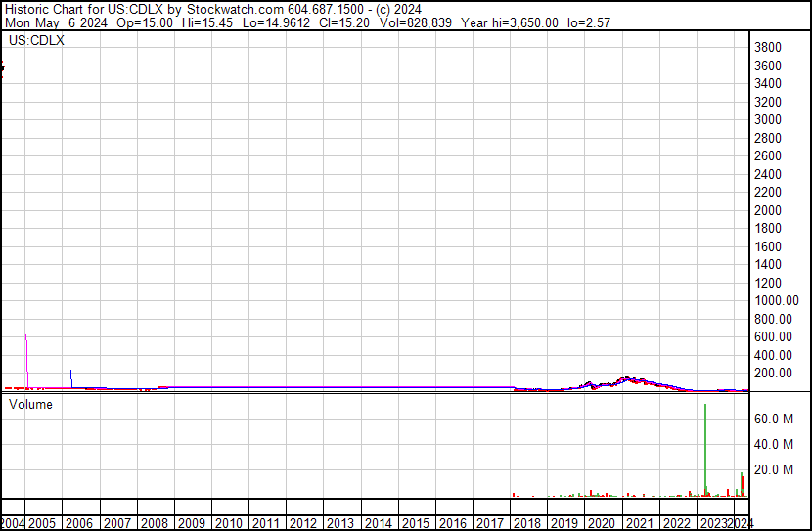Viewport: 812px width, 531px height.
Task: Click the red 2024 volume bar
Action: 744,486
